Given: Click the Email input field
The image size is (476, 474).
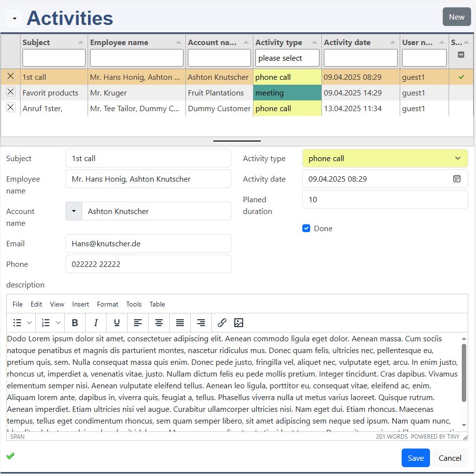Looking at the screenshot, I should coord(148,243).
